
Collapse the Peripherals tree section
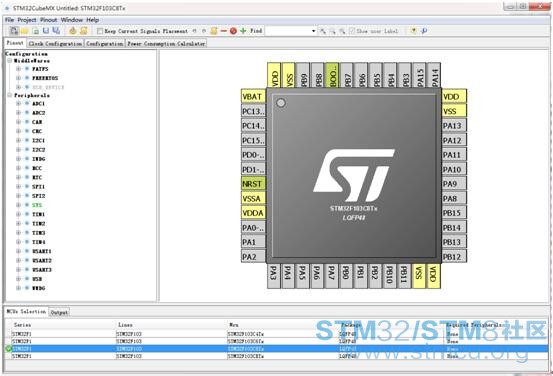[10, 95]
